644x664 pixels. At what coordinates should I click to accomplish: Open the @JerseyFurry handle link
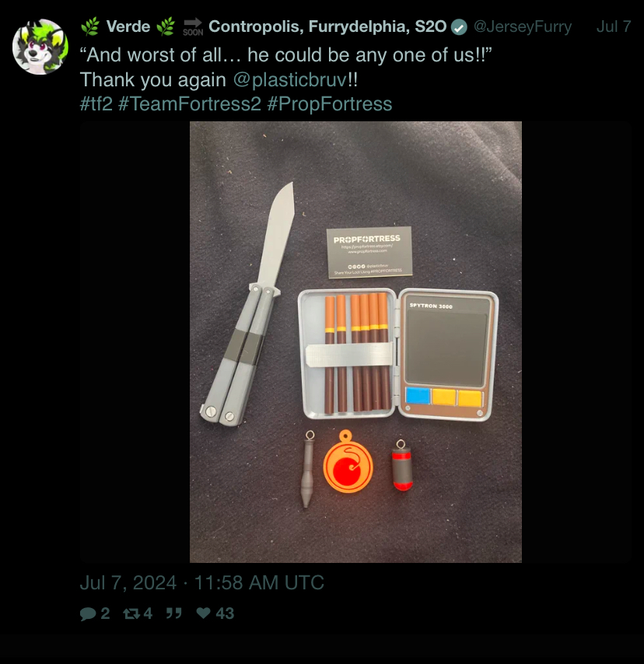(x=523, y=26)
